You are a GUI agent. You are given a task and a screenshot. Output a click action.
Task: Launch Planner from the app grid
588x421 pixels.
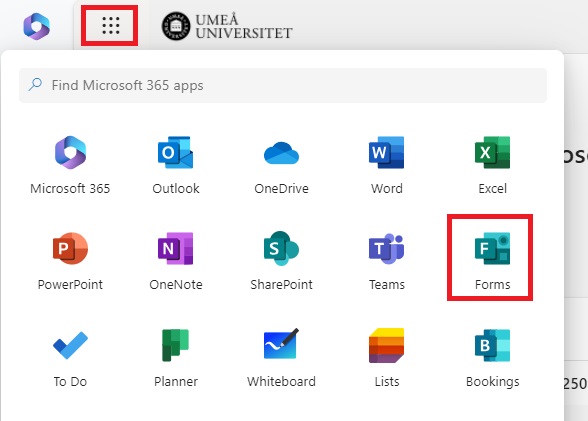(176, 358)
